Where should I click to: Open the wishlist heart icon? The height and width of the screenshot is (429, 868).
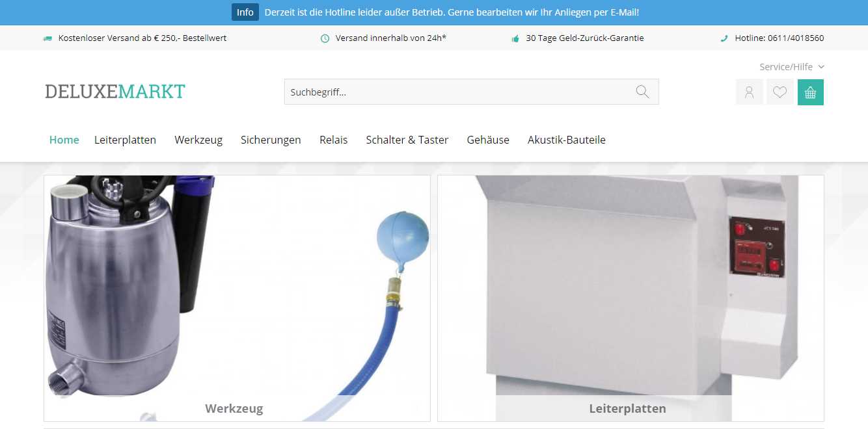point(780,92)
